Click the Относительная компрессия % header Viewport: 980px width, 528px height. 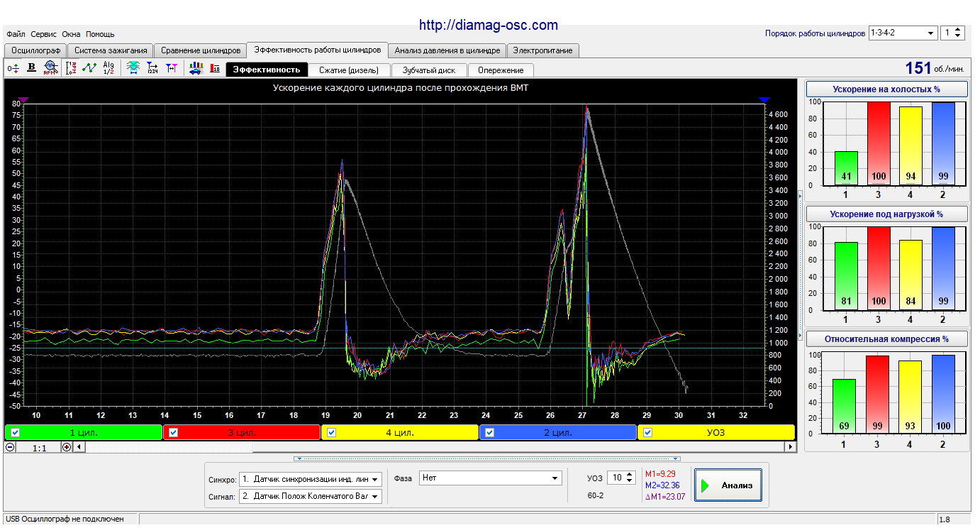887,339
